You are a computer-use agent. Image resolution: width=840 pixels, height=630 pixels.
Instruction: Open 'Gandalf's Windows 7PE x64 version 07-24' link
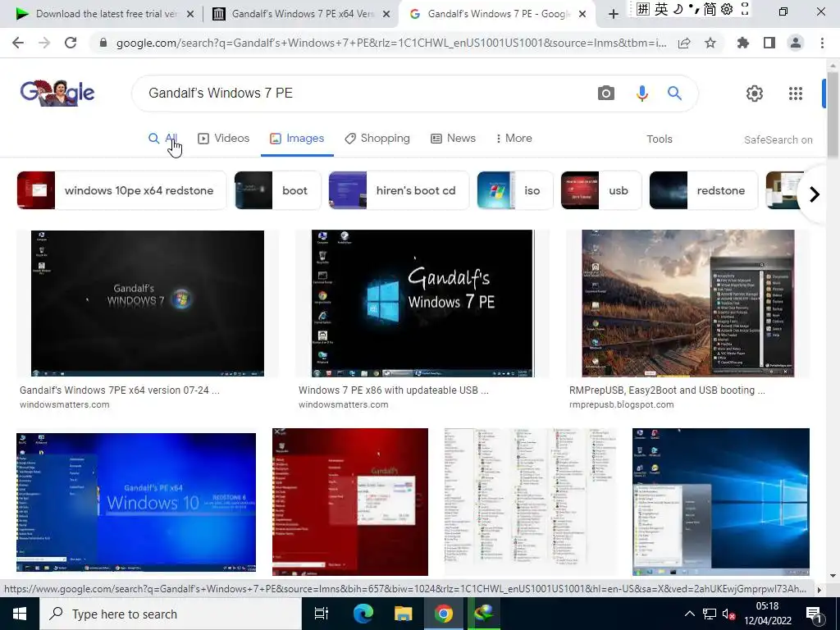120,390
